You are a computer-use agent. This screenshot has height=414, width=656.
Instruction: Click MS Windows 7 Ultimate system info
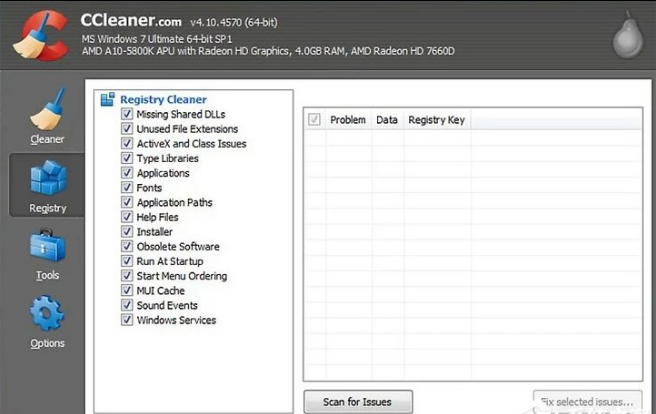(x=156, y=39)
